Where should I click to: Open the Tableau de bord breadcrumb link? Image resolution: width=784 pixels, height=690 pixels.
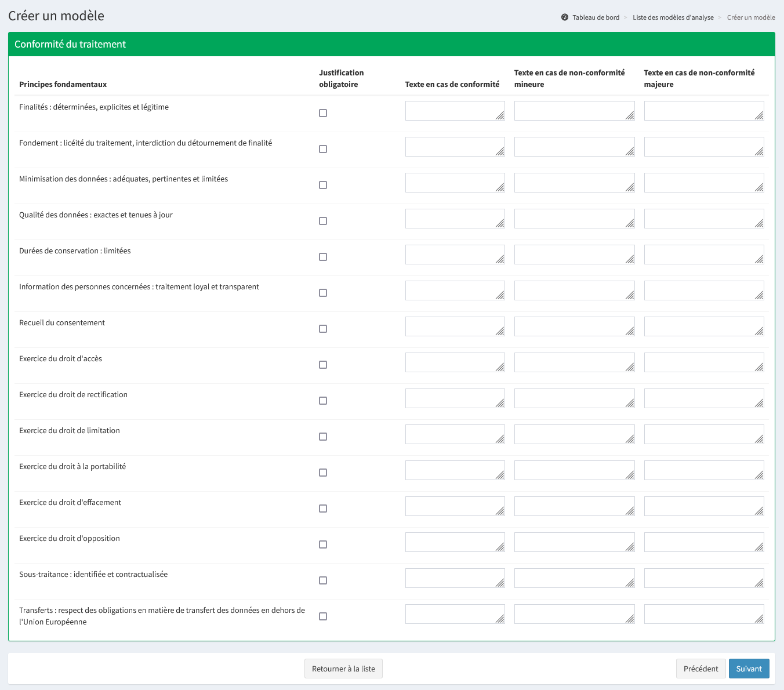596,17
